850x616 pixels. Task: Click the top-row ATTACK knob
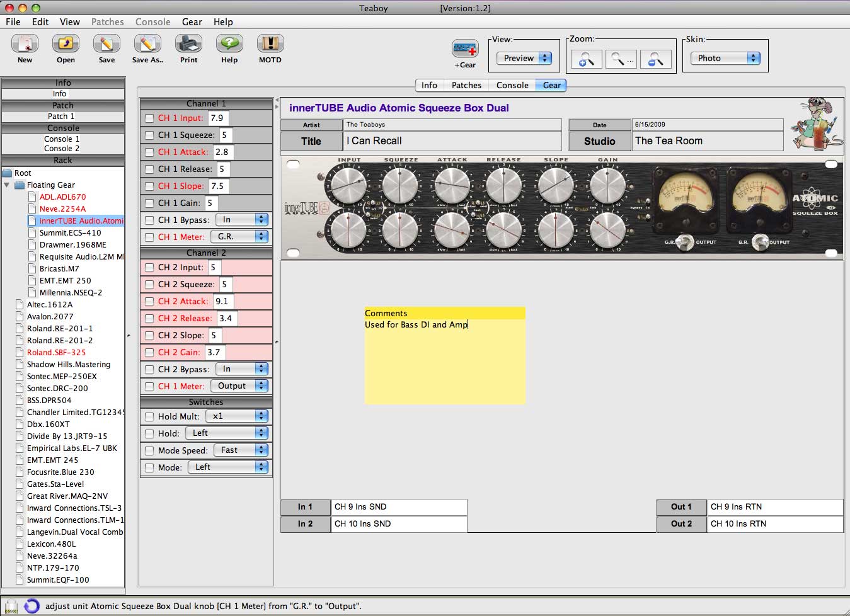pyautogui.click(x=452, y=186)
